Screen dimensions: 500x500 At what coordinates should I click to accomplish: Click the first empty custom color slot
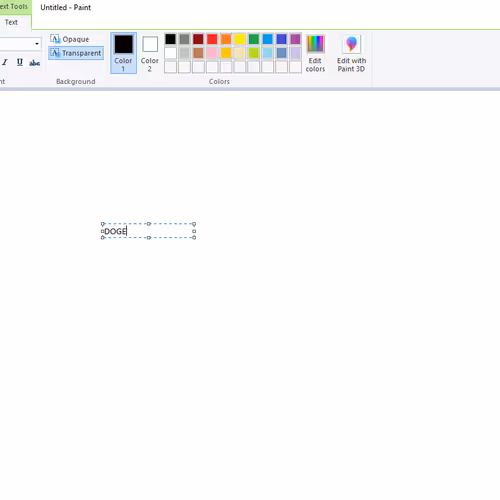(x=170, y=67)
